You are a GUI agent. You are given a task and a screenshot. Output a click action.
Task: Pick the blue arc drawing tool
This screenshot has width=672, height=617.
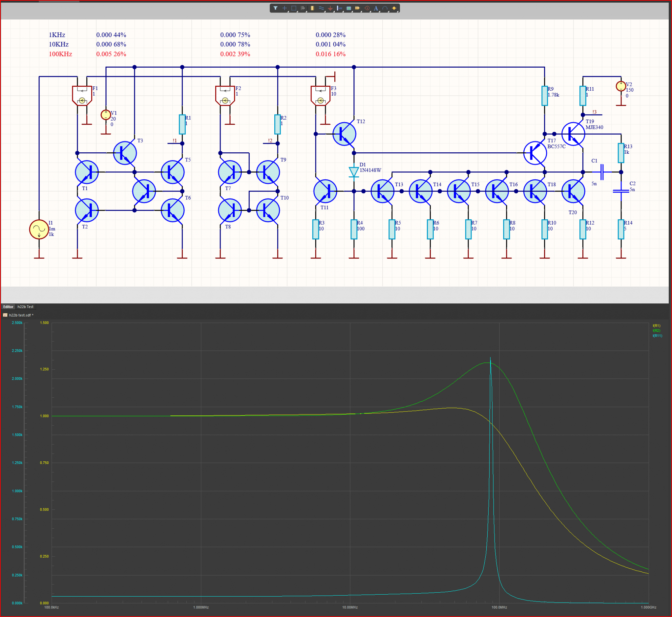coord(385,8)
